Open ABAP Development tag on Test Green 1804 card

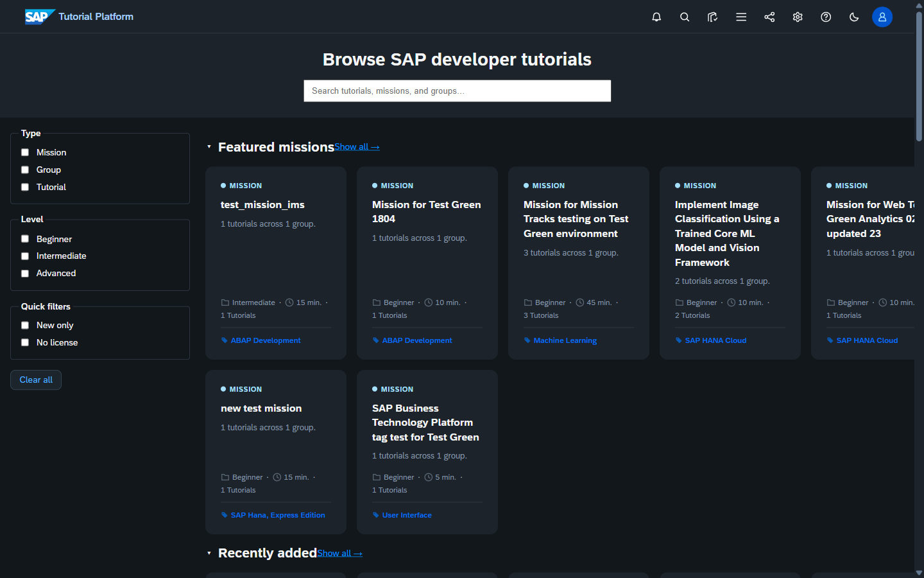click(417, 340)
